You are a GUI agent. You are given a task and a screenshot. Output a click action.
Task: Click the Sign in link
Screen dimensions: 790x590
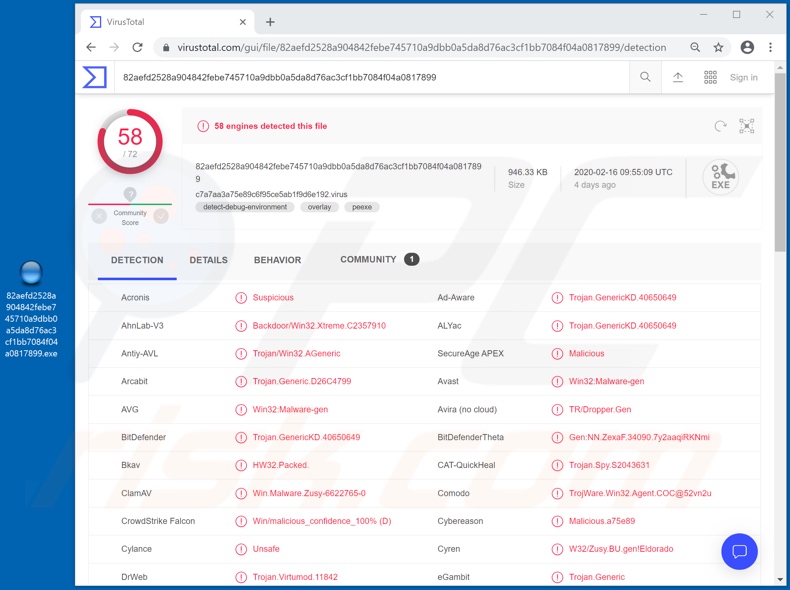[744, 77]
